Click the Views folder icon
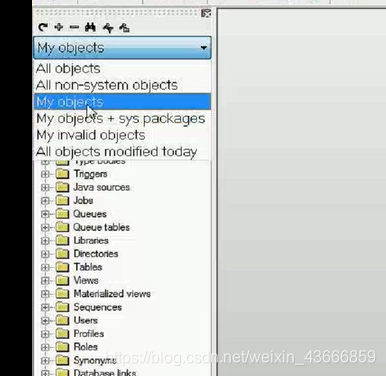Viewport: 386px width, 376px height. (x=62, y=280)
